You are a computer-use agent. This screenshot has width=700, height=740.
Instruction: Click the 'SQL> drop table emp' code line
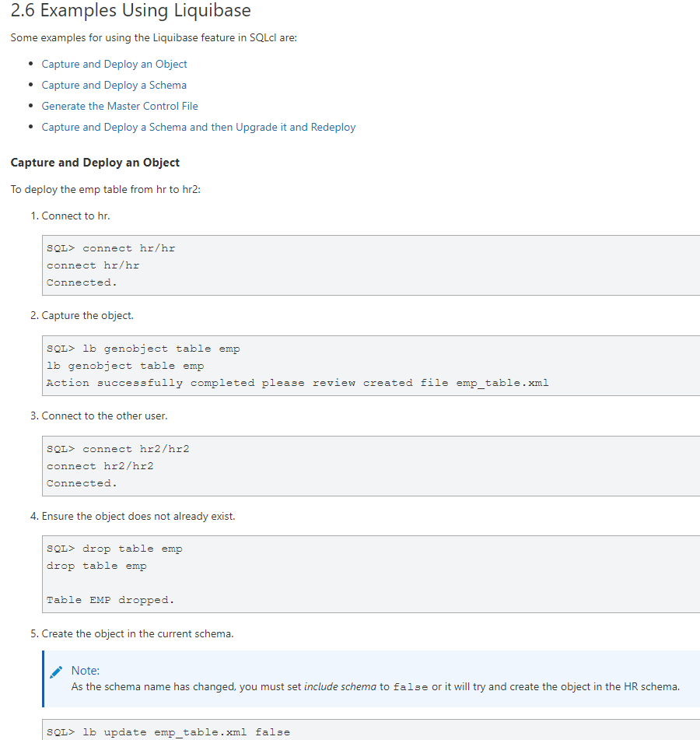[x=114, y=549]
